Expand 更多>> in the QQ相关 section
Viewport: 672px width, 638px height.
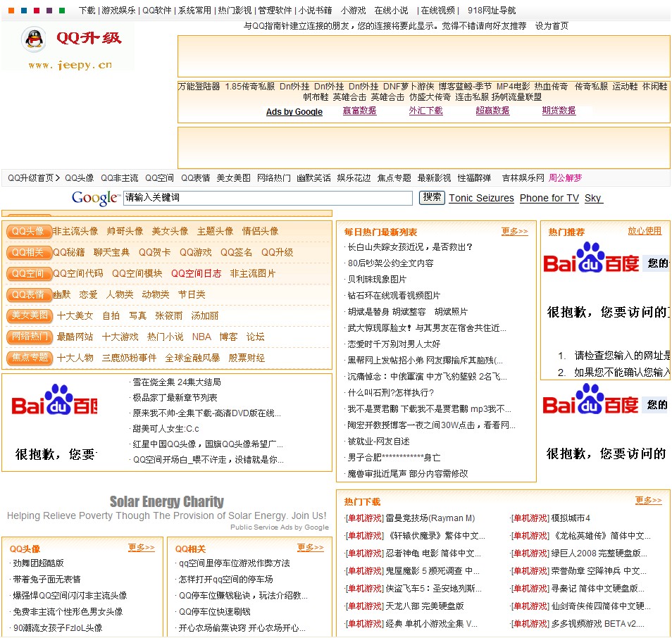pos(310,548)
